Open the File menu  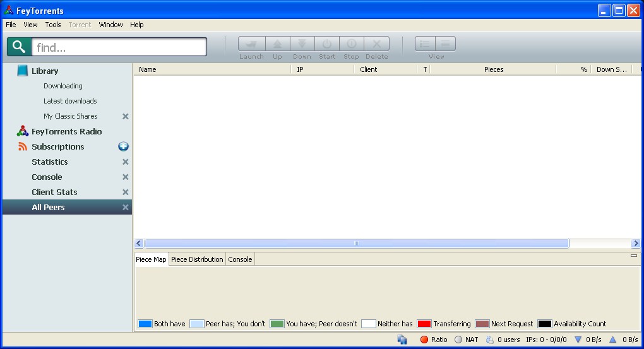coord(11,25)
